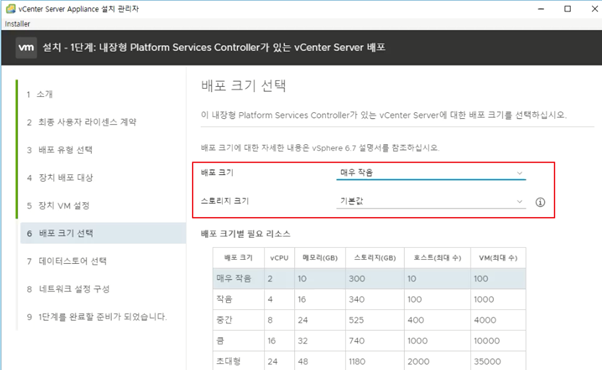Click the 매우 작음 table row label
The image size is (602, 370).
pos(234,279)
